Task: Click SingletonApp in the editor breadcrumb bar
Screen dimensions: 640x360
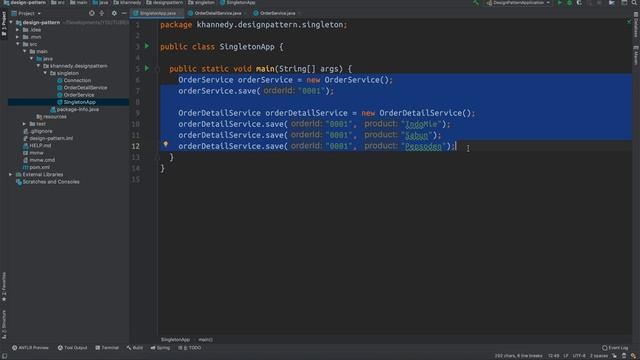Action: click(175, 340)
